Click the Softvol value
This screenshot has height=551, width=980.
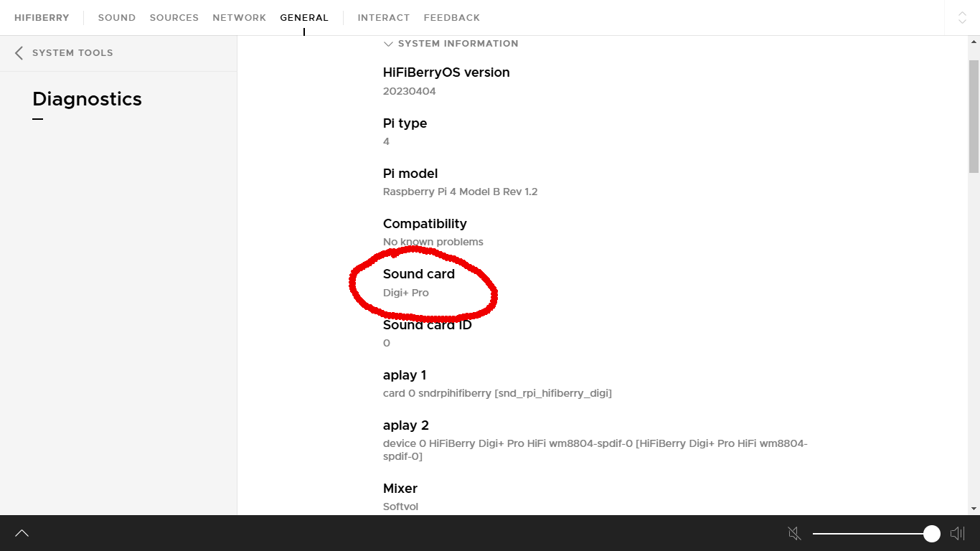pyautogui.click(x=401, y=507)
